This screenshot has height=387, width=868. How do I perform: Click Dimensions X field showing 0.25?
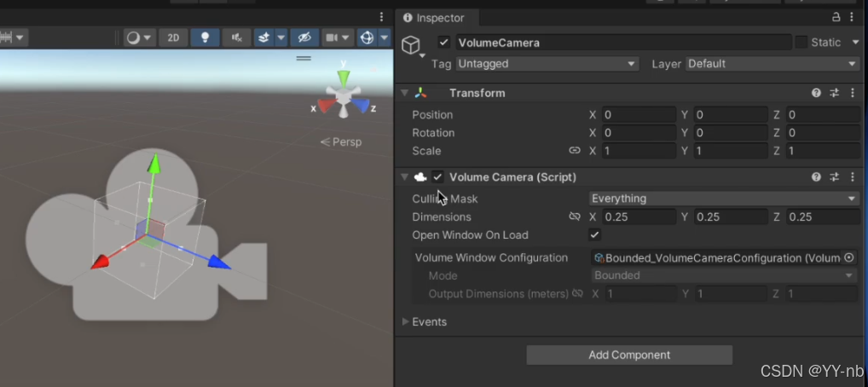(639, 217)
